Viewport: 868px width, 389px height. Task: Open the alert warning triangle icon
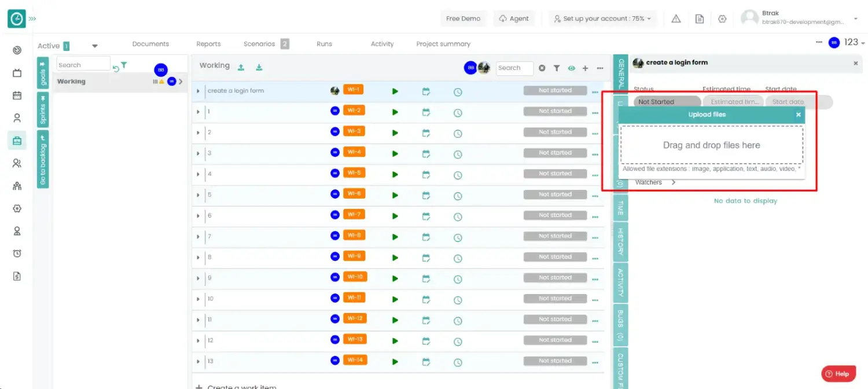coord(676,19)
